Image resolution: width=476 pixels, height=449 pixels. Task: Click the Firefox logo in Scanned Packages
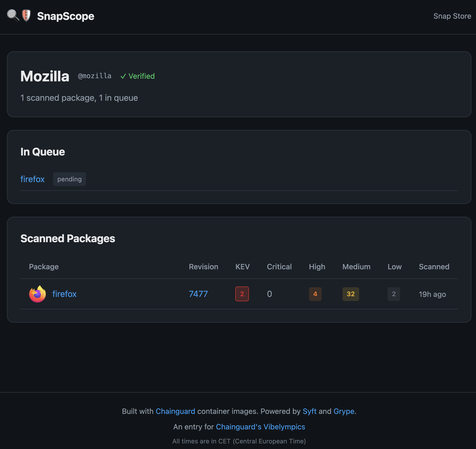37,294
